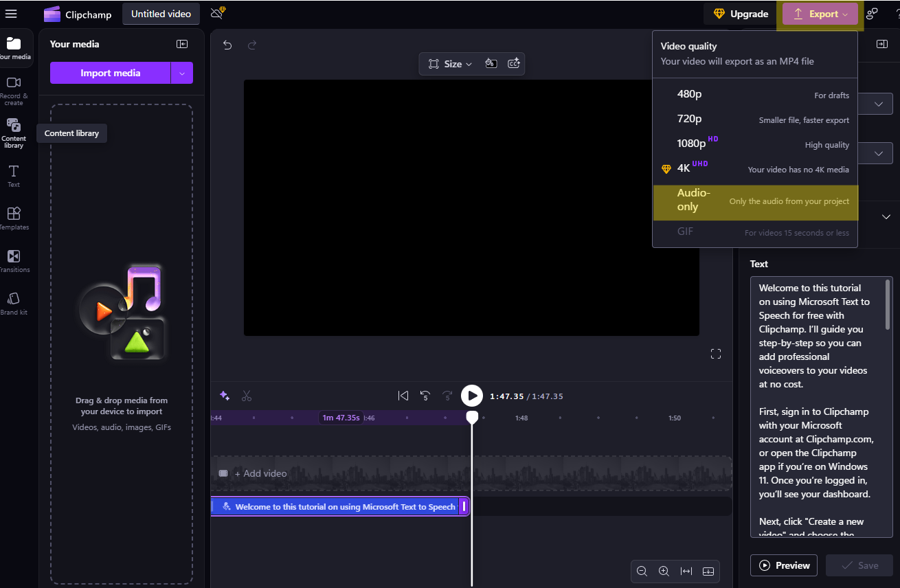
Task: Click the 1:48 mark on timeline ruler
Action: pos(521,418)
